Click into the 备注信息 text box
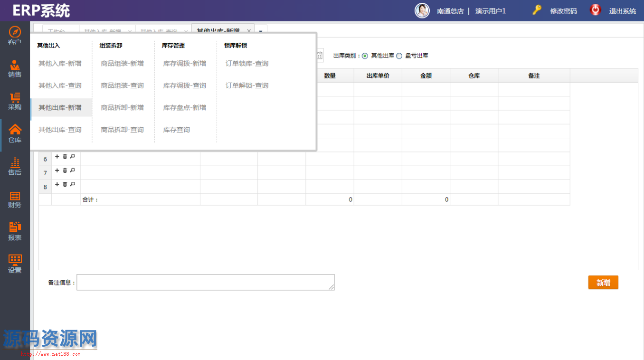The height and width of the screenshot is (360, 644). click(x=205, y=282)
